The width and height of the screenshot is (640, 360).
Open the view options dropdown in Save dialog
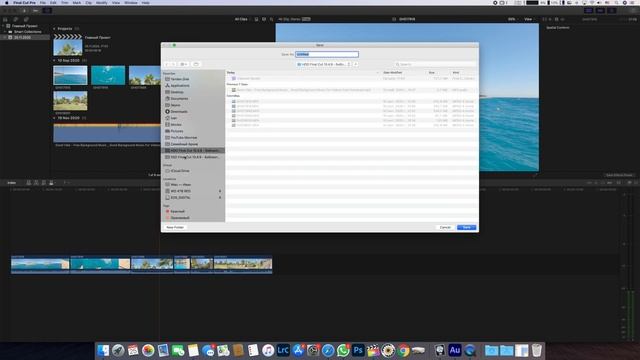184,64
